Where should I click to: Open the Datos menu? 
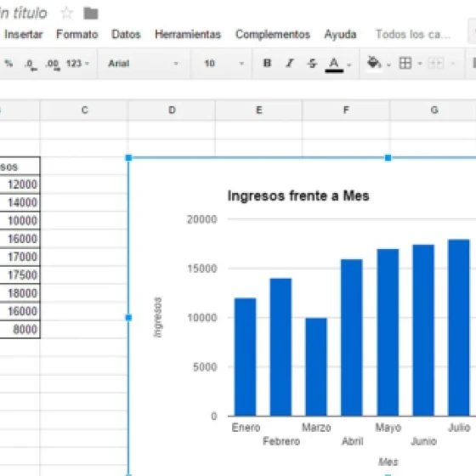pyautogui.click(x=126, y=34)
